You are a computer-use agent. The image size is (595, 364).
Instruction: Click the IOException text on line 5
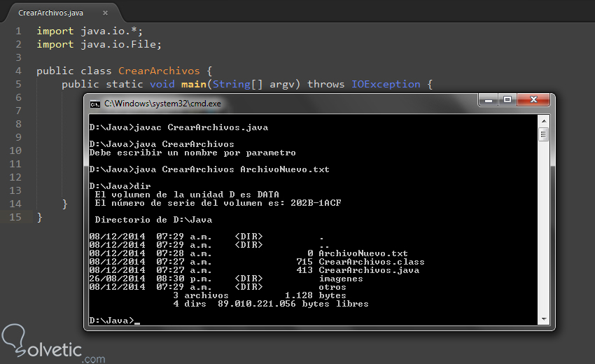coord(386,84)
